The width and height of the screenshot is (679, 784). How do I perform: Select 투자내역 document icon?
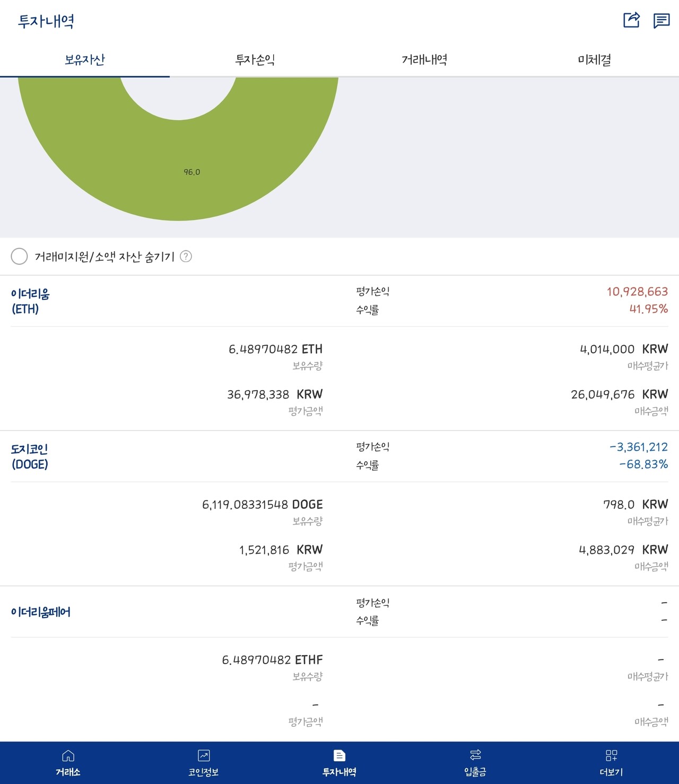[339, 755]
